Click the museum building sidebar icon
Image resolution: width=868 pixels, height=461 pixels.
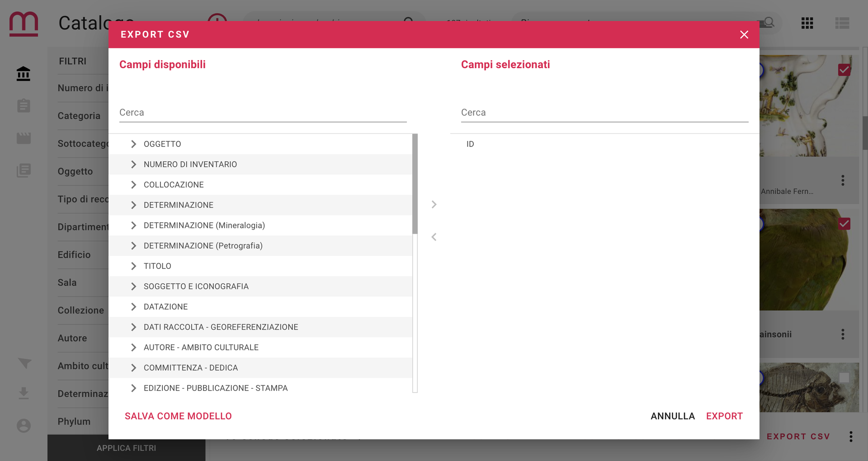[24, 73]
